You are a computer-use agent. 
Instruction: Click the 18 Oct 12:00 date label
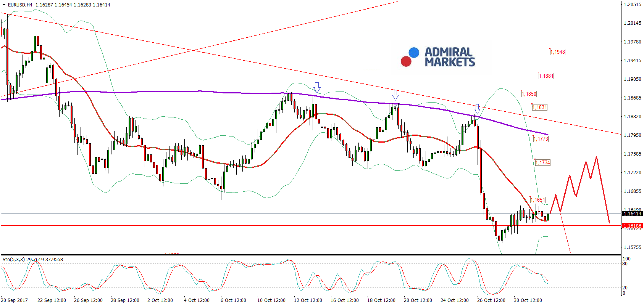381,300
